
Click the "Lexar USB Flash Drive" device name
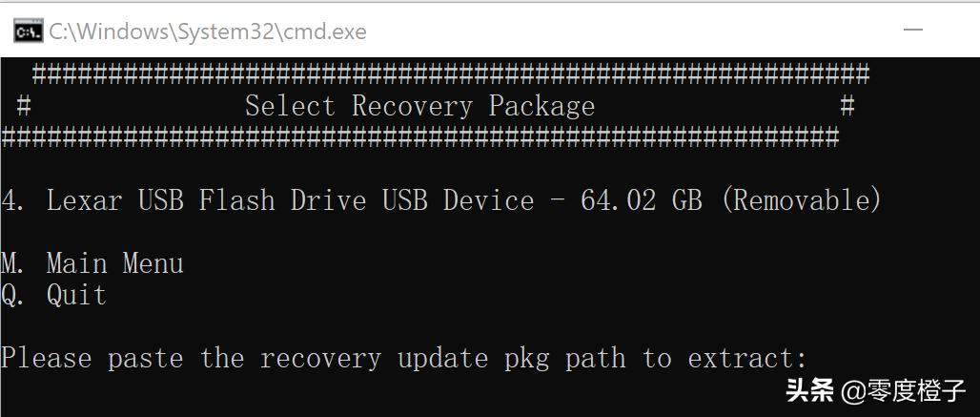coord(206,200)
